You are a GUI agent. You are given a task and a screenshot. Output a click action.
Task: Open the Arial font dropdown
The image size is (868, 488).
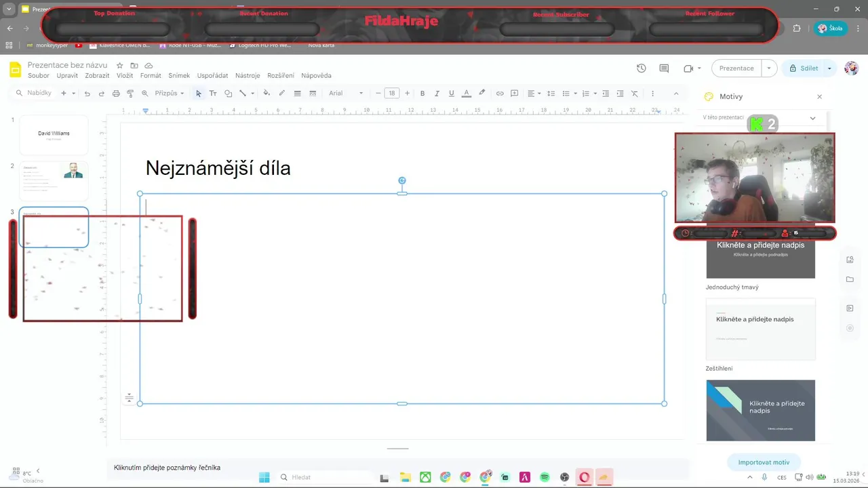coord(346,94)
